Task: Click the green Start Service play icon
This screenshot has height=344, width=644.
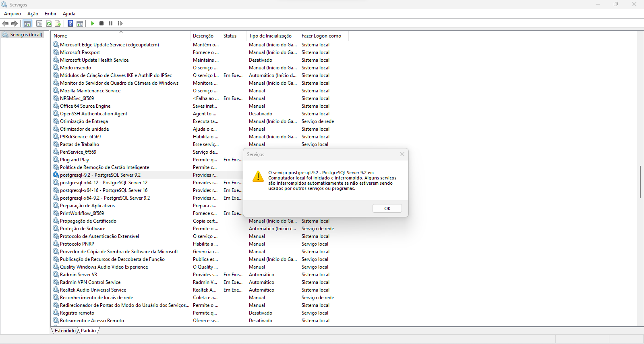Action: click(93, 23)
